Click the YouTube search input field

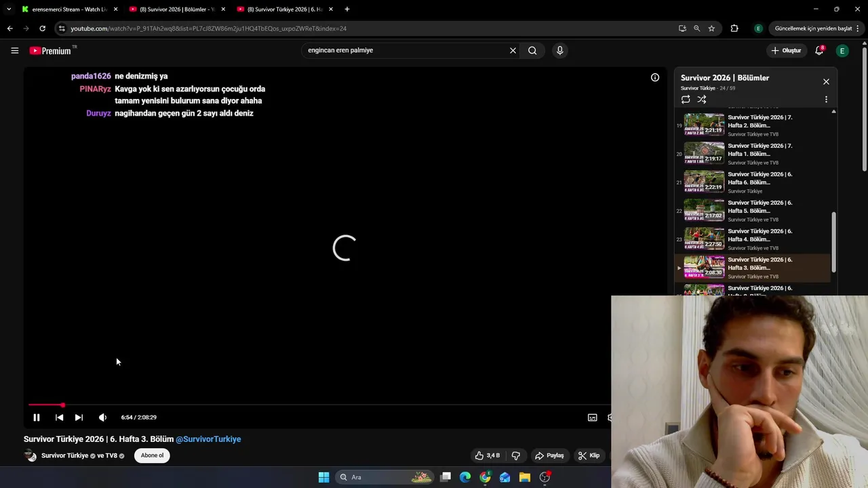[406, 50]
